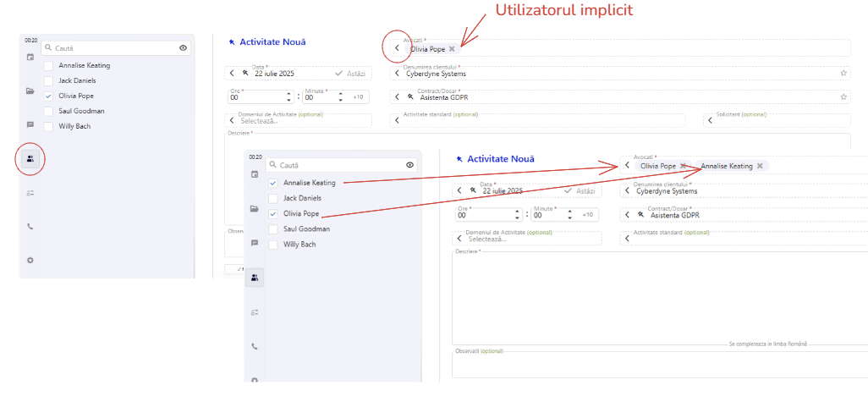
Task: Open the fully visible settings gear icon
Action: pos(30,260)
